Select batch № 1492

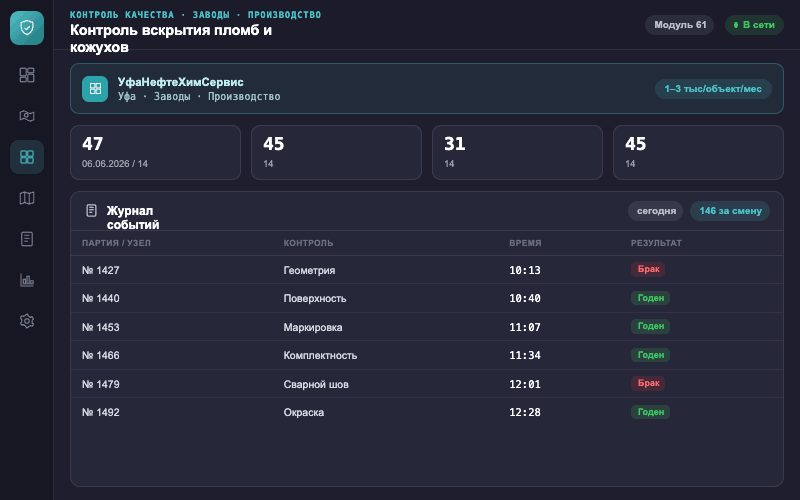coord(101,412)
